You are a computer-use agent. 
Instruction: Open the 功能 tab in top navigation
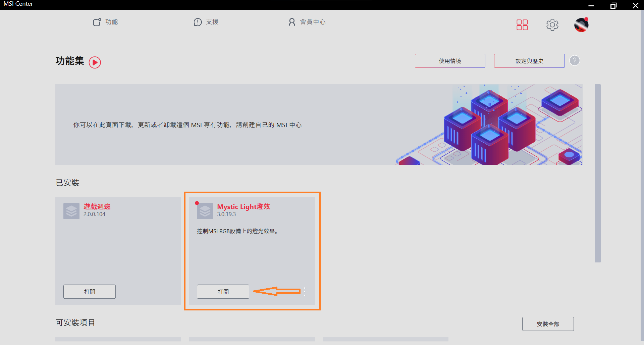click(x=105, y=22)
